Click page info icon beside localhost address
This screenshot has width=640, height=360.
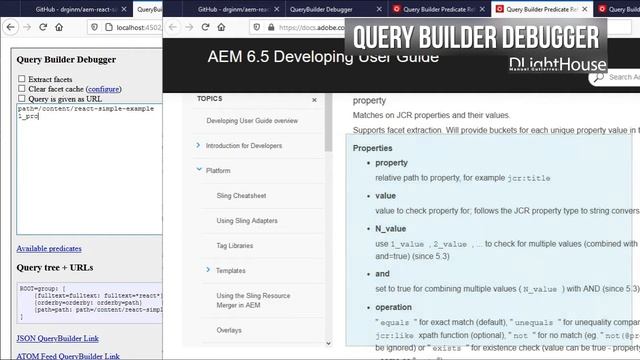pyautogui.click(x=109, y=27)
